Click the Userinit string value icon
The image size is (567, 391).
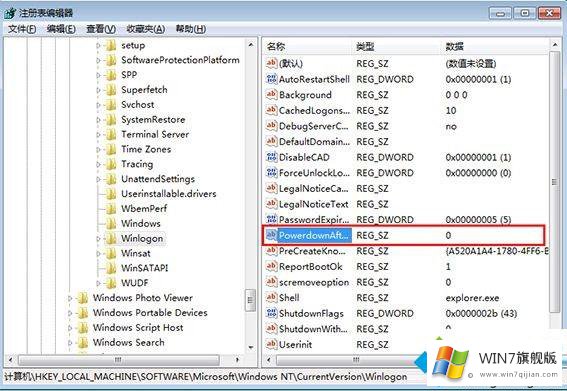272,344
